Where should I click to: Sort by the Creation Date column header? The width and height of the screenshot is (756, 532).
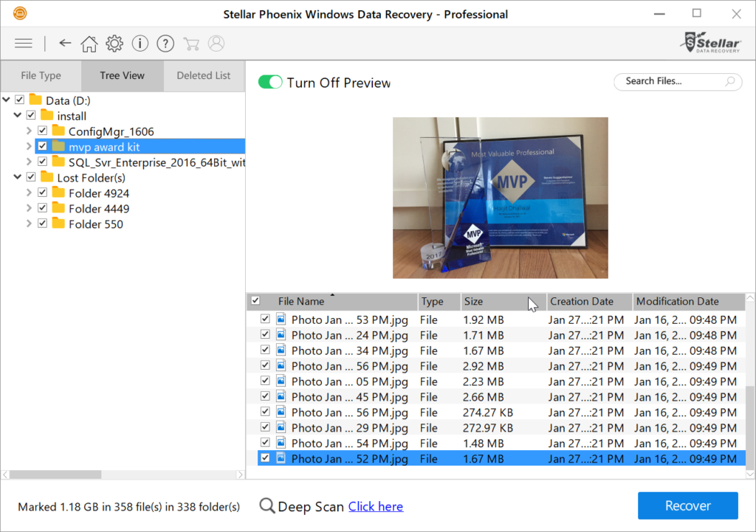(589, 301)
